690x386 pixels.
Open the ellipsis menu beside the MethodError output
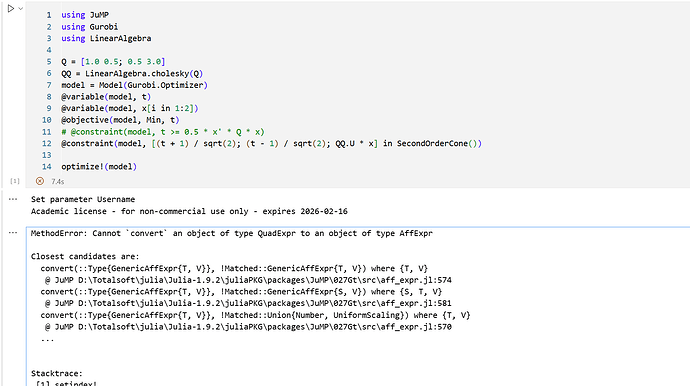[13, 233]
